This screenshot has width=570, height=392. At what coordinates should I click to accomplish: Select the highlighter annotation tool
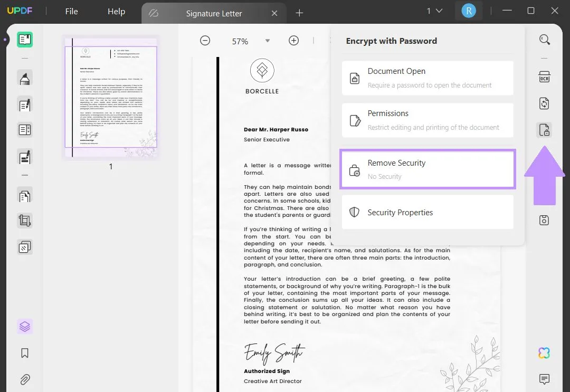[24, 78]
